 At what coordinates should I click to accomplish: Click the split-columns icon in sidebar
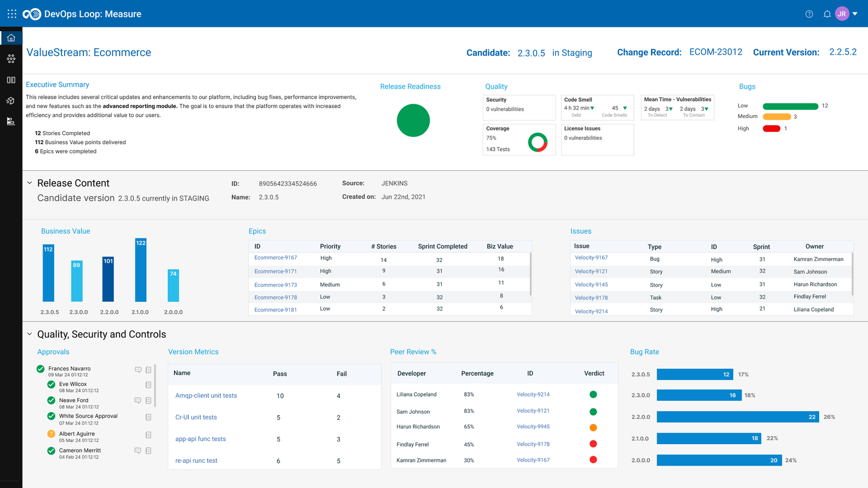point(11,80)
